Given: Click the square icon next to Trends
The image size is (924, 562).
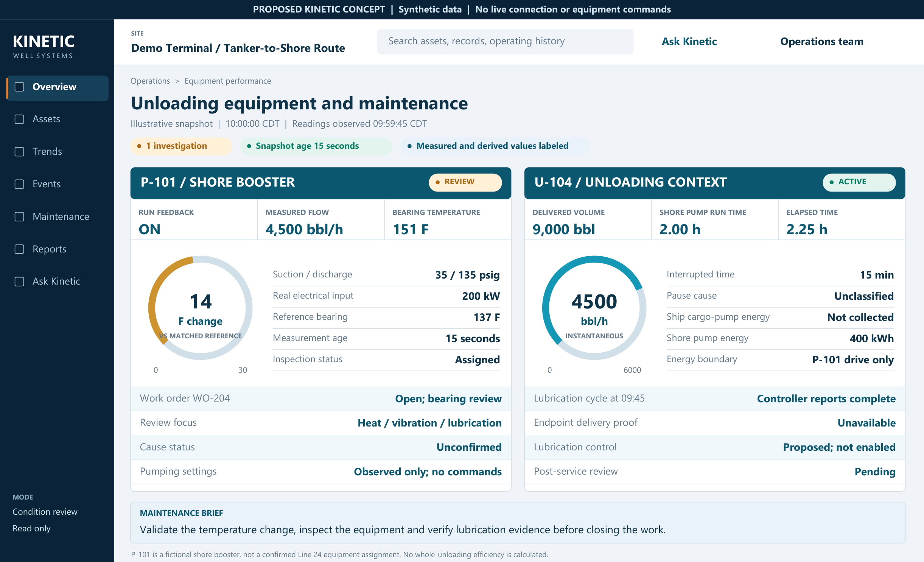Looking at the screenshot, I should 19,152.
